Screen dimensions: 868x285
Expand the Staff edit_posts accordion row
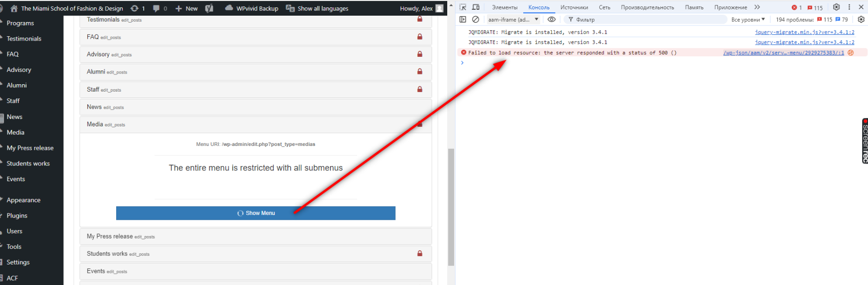pyautogui.click(x=255, y=89)
